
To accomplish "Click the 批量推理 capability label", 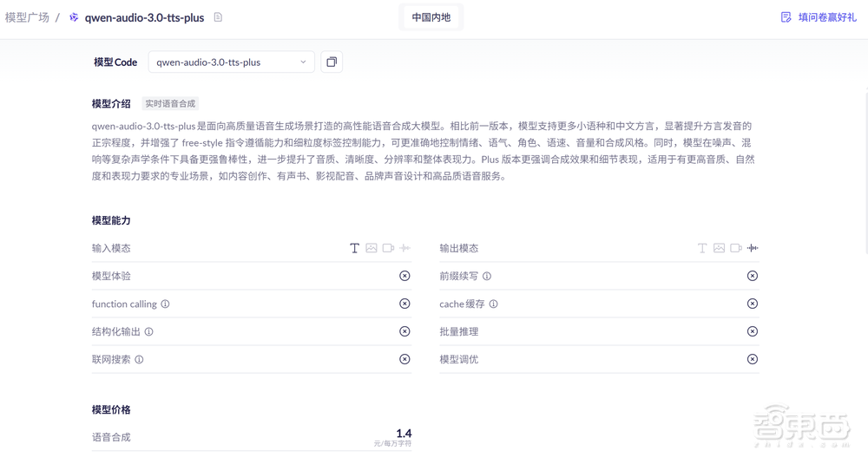I will pyautogui.click(x=459, y=331).
